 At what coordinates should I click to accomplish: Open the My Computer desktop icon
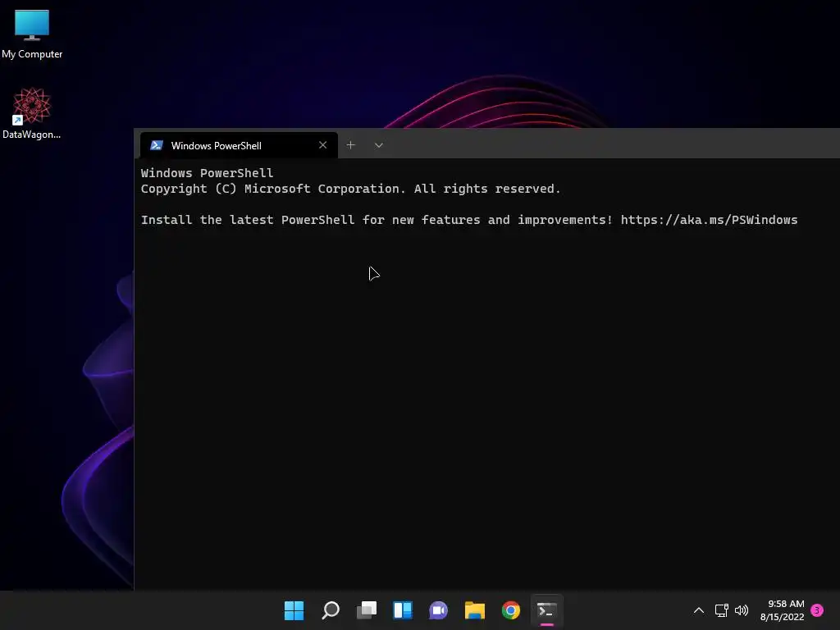(x=32, y=34)
